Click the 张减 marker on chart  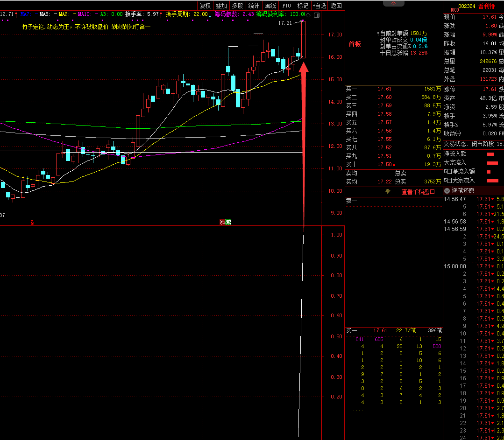225,222
